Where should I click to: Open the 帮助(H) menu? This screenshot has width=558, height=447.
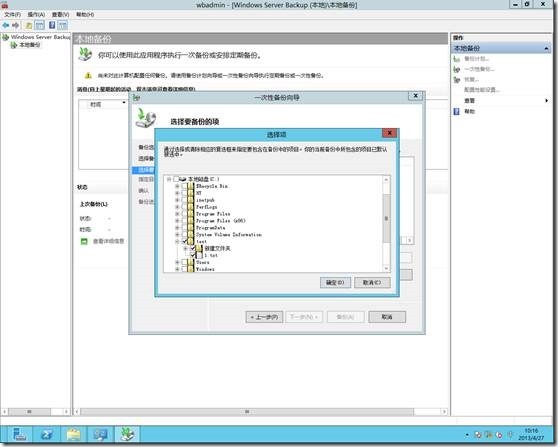click(x=85, y=15)
